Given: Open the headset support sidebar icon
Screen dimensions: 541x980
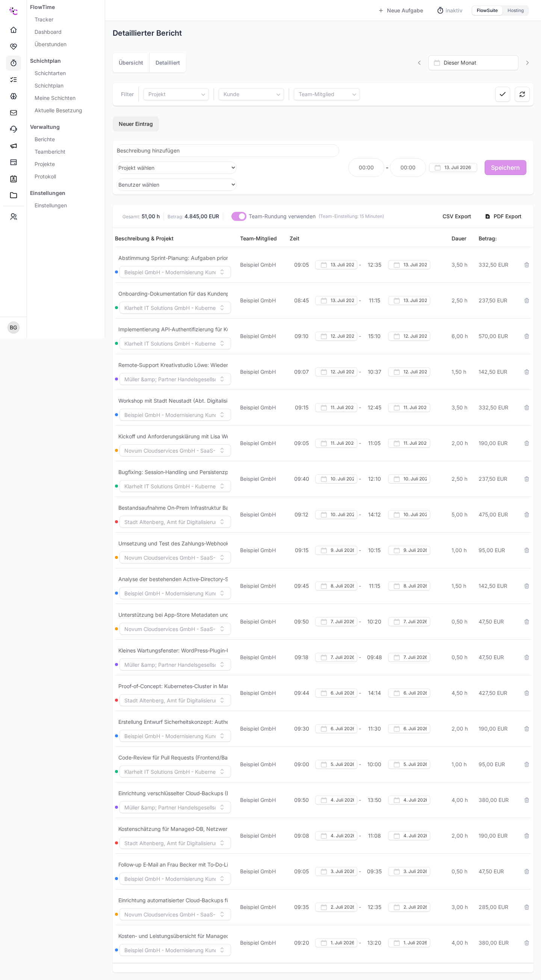Looking at the screenshot, I should (x=13, y=129).
